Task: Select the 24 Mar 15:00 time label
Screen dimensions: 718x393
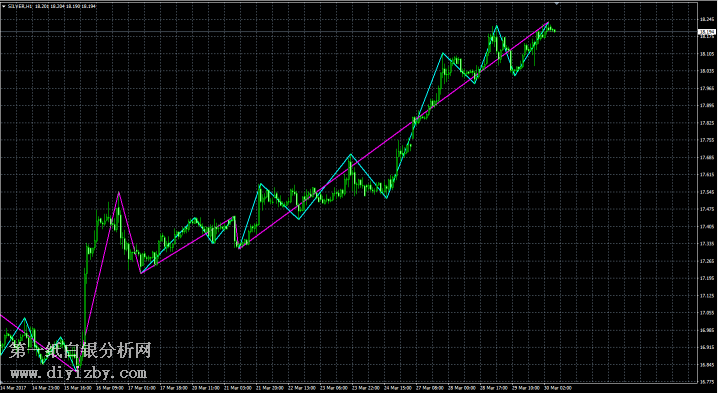Action: point(397,388)
